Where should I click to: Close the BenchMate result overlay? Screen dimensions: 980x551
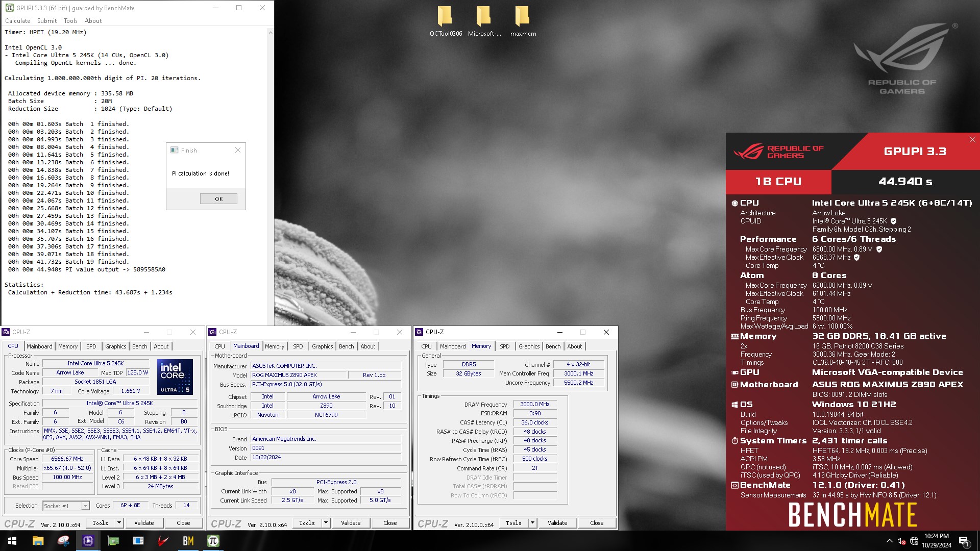pos(972,140)
